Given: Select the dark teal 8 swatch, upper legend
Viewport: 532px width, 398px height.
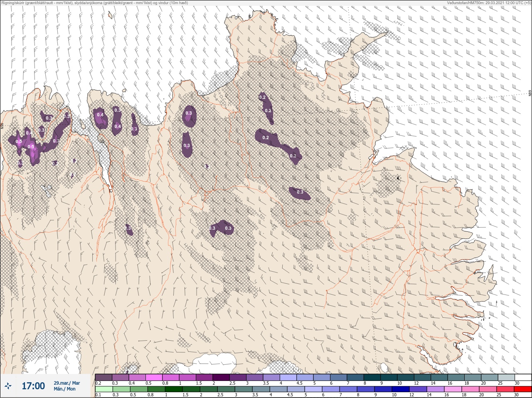Looking at the screenshot, I should click(372, 377).
